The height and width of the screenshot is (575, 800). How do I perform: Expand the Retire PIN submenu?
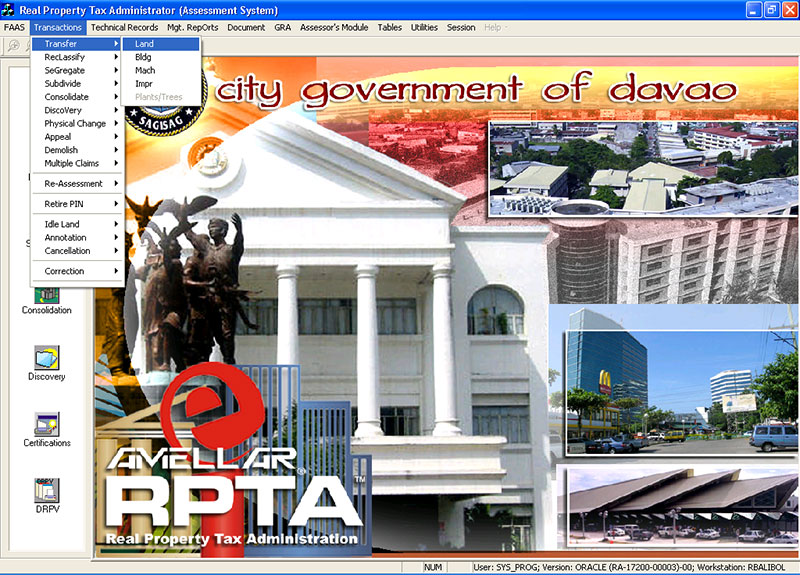coord(77,204)
